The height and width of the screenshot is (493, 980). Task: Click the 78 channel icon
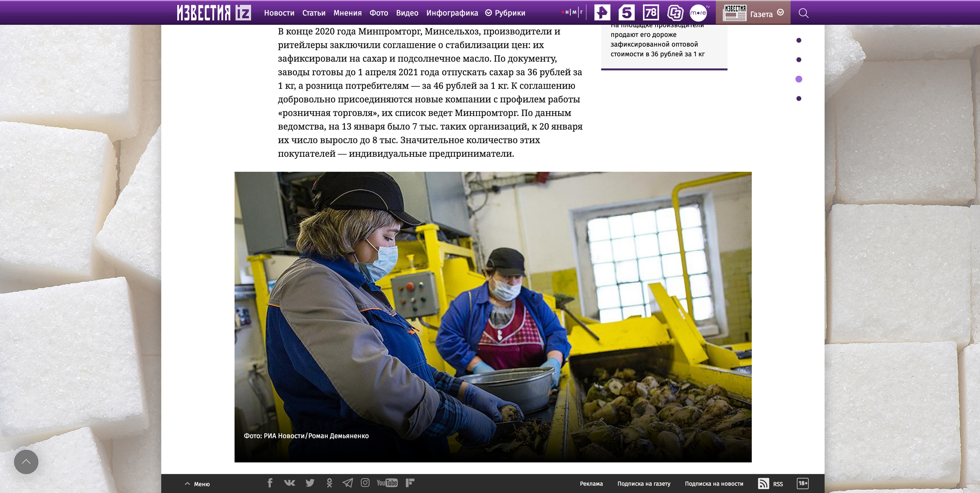coord(651,13)
